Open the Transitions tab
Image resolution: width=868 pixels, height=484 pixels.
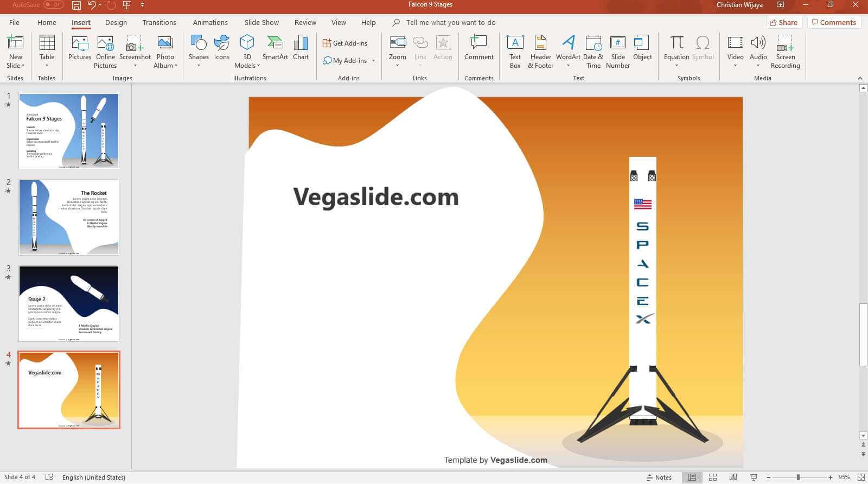pyautogui.click(x=159, y=22)
